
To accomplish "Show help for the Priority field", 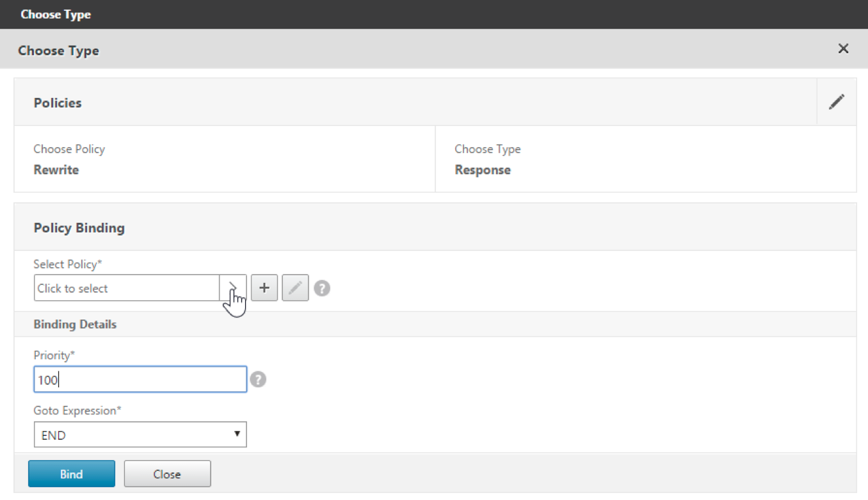I will pos(258,380).
